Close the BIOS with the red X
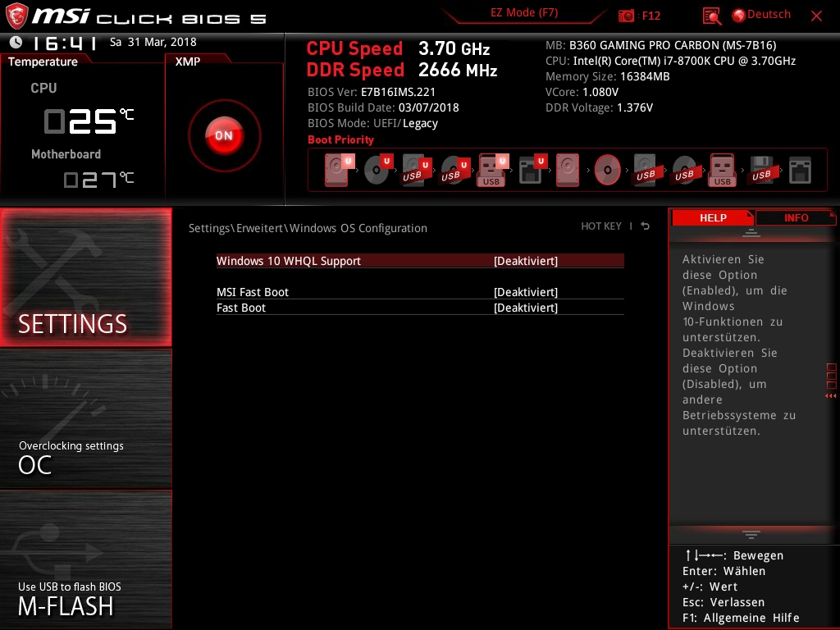Screen dimensions: 840x630 (816, 16)
